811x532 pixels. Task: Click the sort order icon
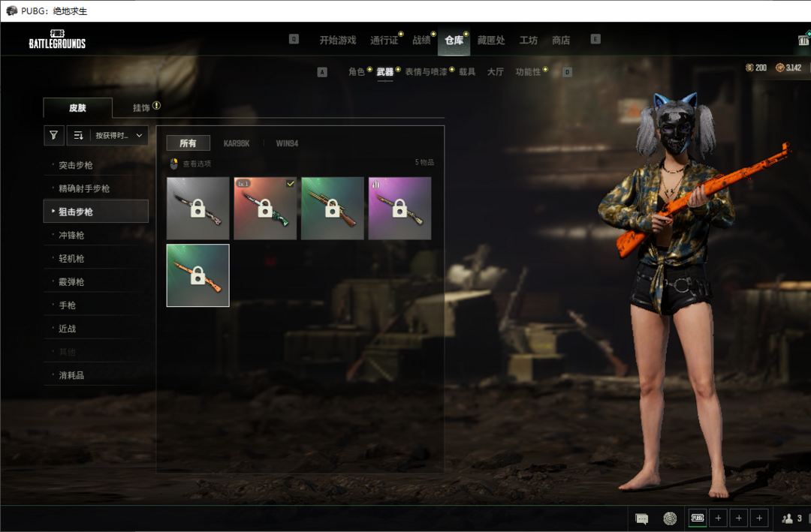click(x=78, y=136)
